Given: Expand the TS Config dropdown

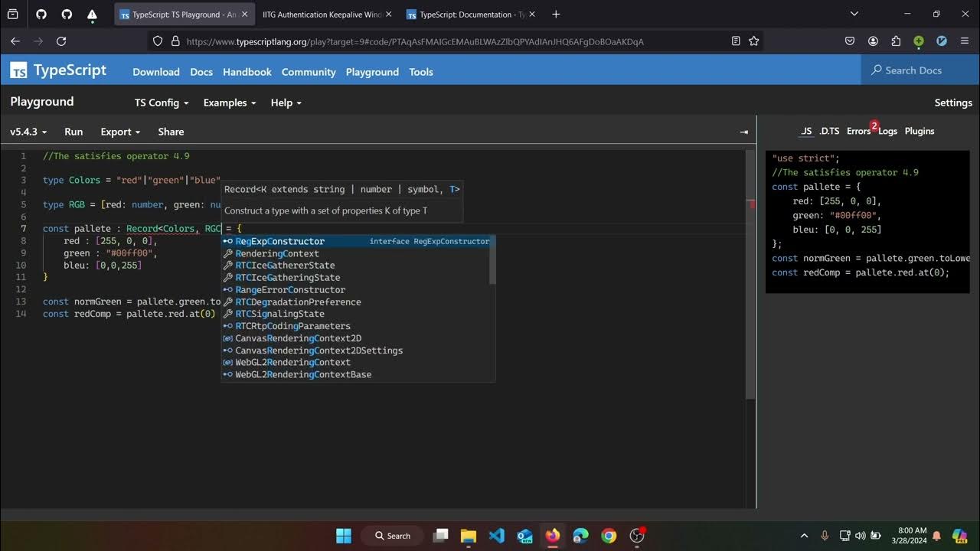Looking at the screenshot, I should pyautogui.click(x=162, y=103).
